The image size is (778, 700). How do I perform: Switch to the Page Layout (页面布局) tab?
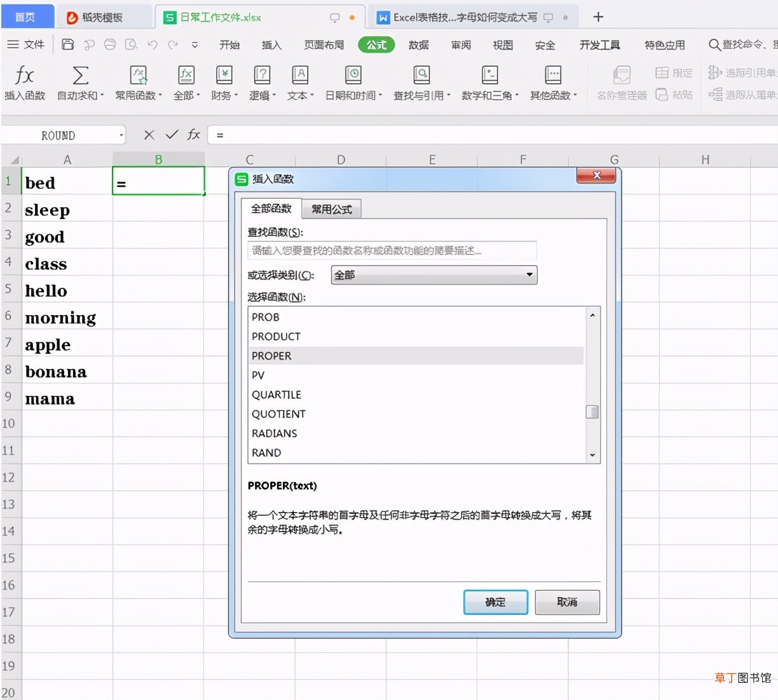tap(324, 44)
